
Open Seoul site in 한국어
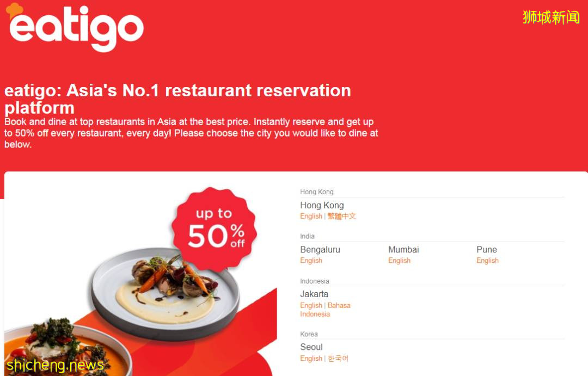click(338, 359)
